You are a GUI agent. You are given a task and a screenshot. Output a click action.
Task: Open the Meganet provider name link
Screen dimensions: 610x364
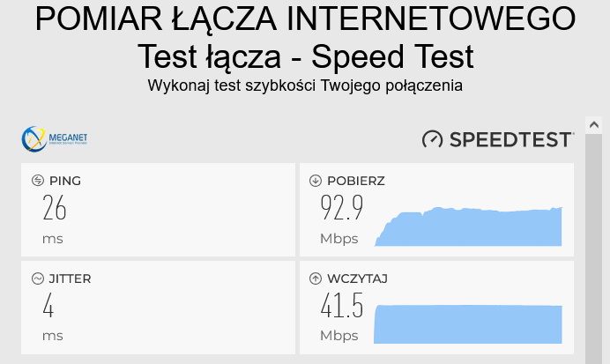click(x=69, y=137)
